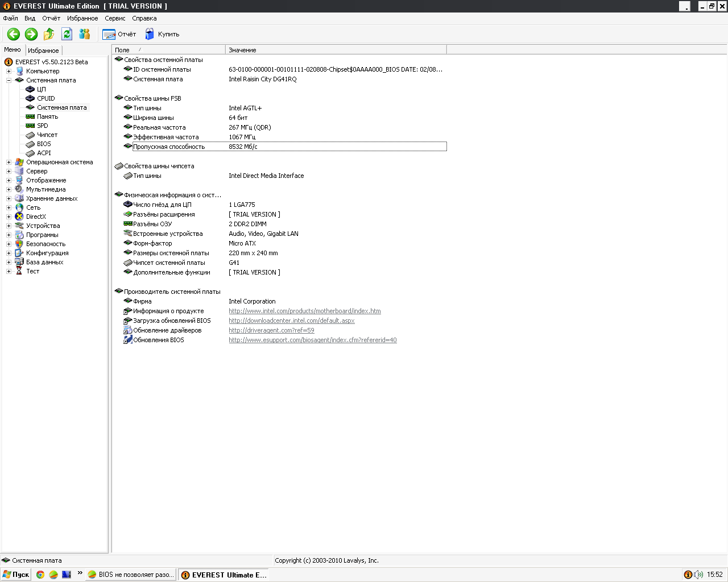Image resolution: width=728 pixels, height=582 pixels.
Task: Expand the Операционная система node
Action: click(9, 162)
